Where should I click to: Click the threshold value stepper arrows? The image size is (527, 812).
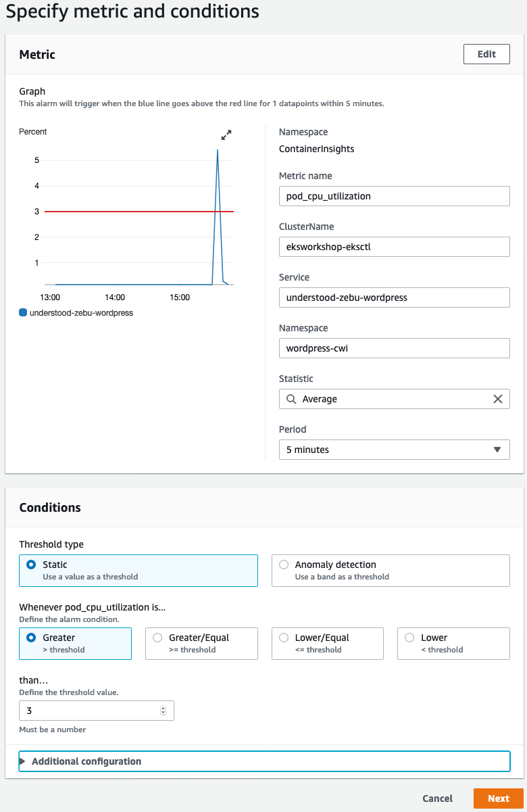coord(163,711)
